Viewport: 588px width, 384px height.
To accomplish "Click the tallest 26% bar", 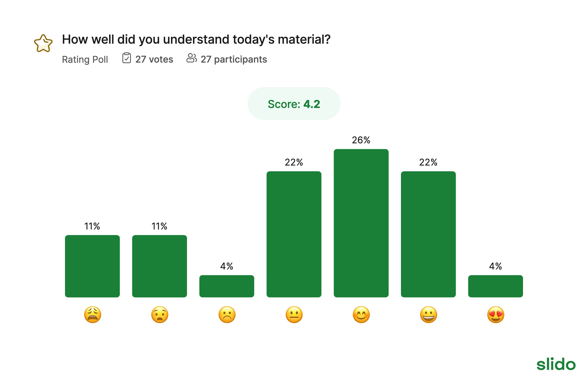I will pyautogui.click(x=361, y=223).
